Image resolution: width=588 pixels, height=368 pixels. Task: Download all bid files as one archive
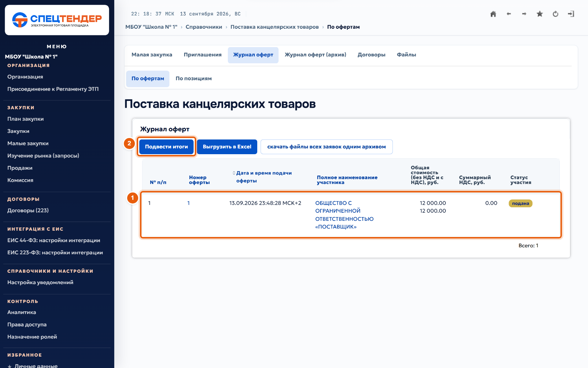(326, 147)
